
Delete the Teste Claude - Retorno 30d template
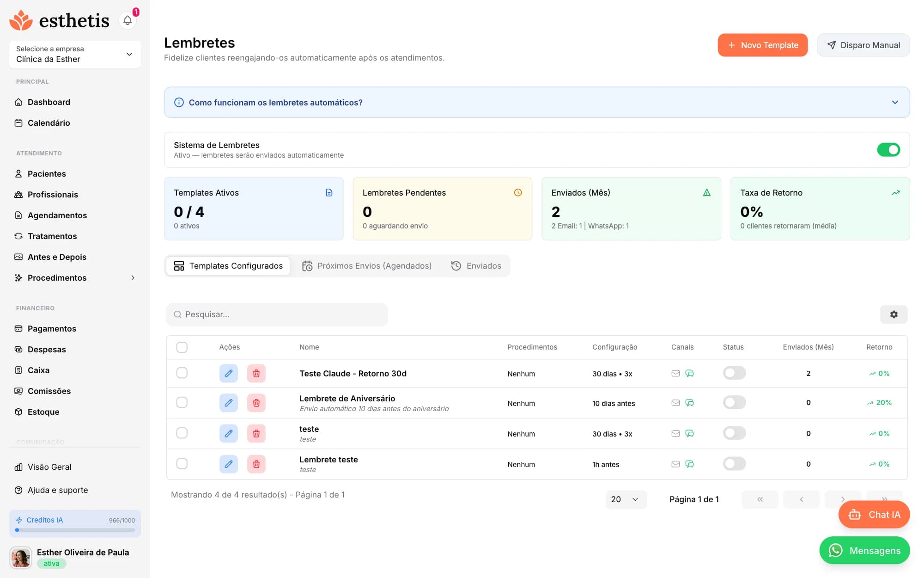(x=256, y=373)
